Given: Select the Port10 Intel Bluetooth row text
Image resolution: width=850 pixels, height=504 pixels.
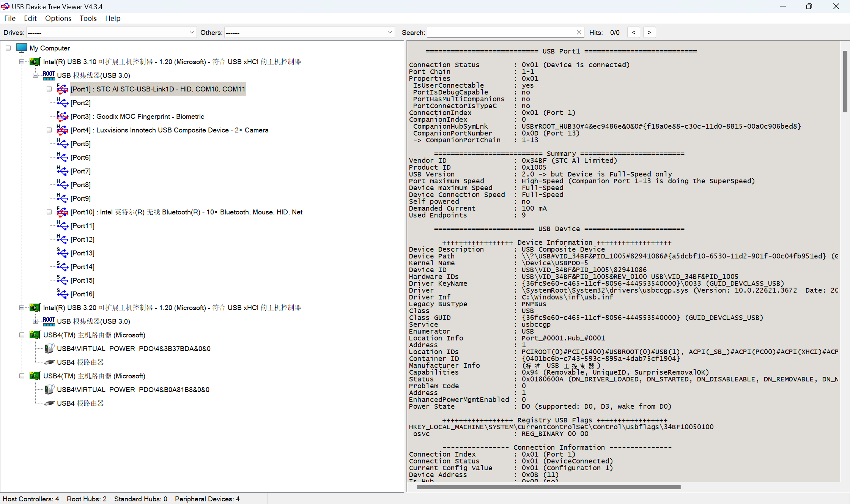Looking at the screenshot, I should coord(186,212).
